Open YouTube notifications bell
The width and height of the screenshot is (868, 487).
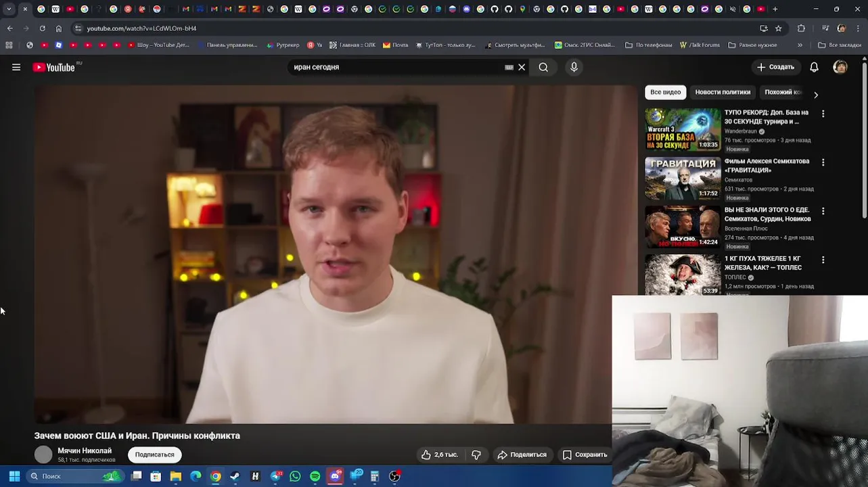point(814,67)
